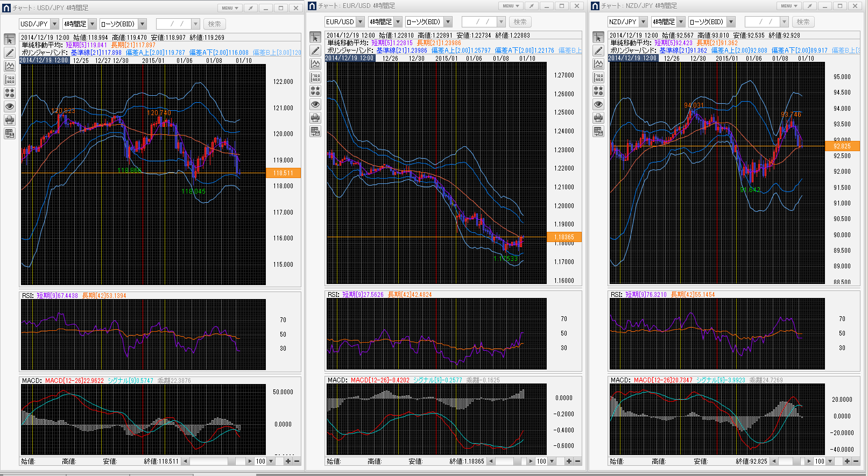Select the pencil drawing tool in EUR/USD chart

[315, 51]
